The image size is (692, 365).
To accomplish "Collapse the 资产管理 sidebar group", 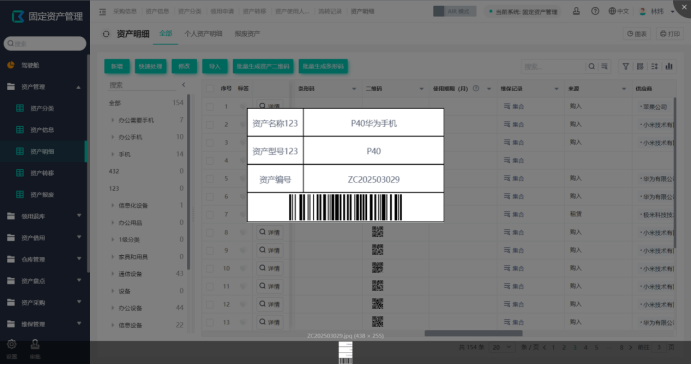I will click(x=79, y=87).
